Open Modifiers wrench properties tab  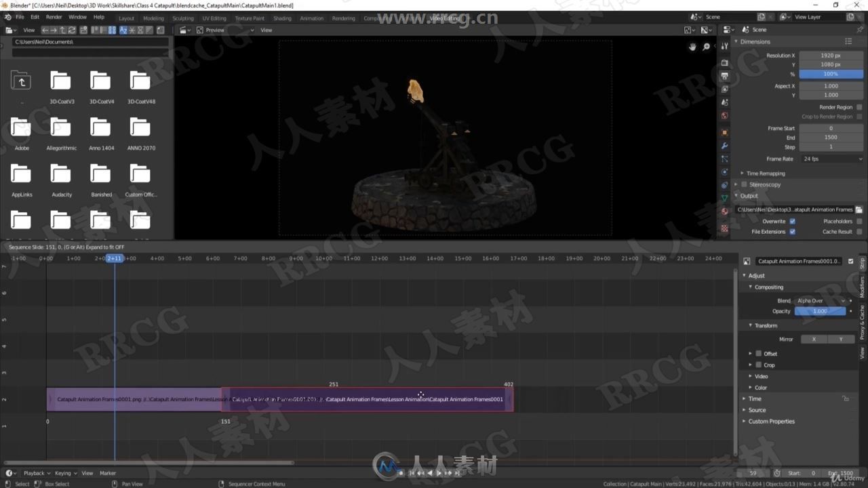725,146
